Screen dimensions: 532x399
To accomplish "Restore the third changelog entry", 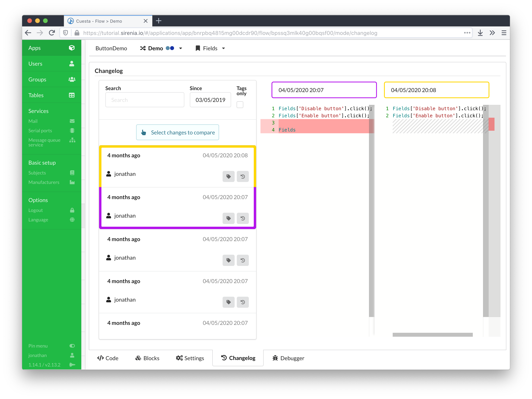I will pos(243,260).
